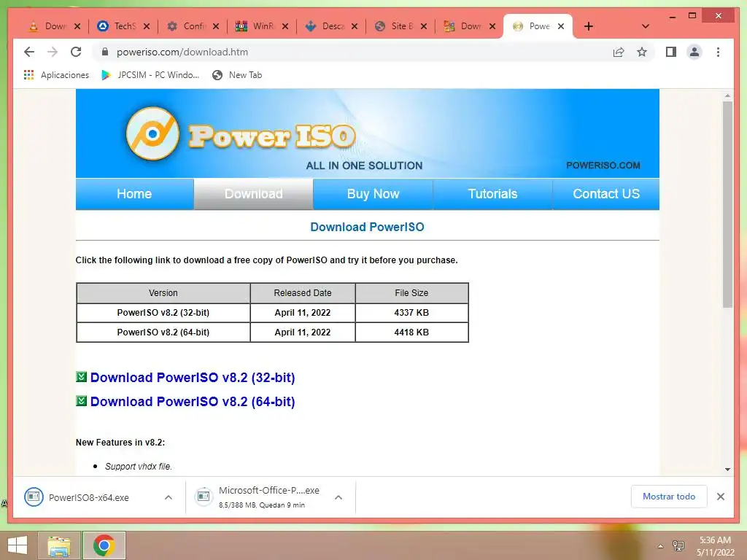Click the Chrome taskbar icon
Screen dimensions: 747x560
[x=104, y=545]
